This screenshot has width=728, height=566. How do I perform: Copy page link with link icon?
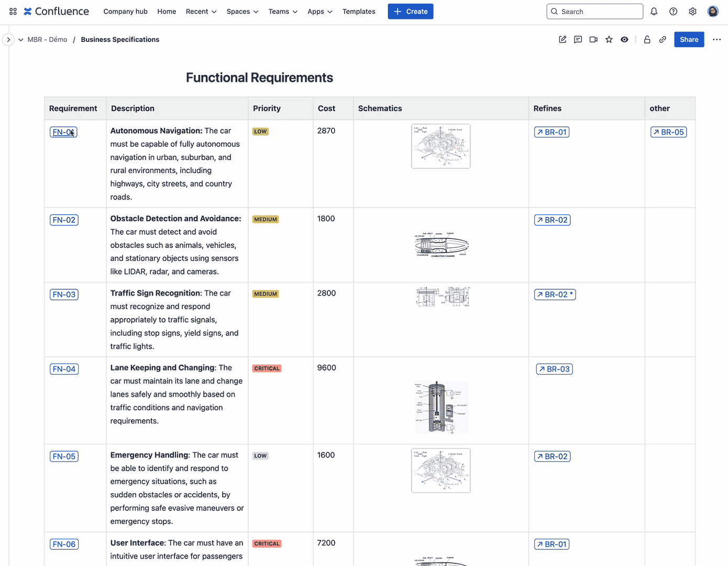click(663, 39)
